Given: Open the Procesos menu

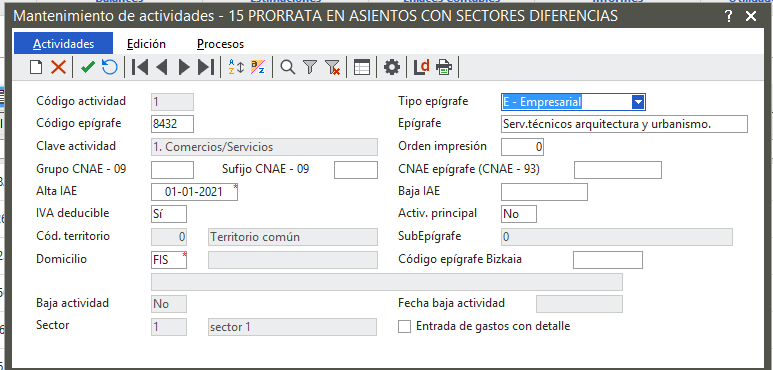Looking at the screenshot, I should (x=220, y=44).
